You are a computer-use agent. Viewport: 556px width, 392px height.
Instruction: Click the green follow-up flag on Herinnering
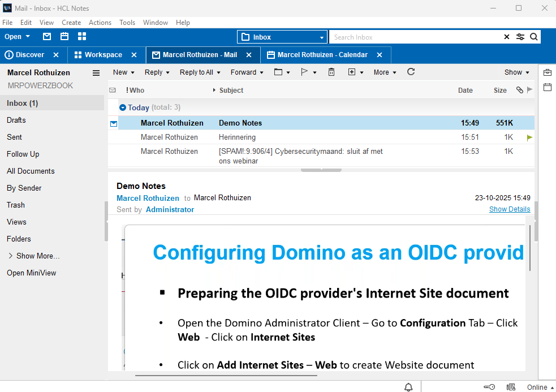[529, 137]
